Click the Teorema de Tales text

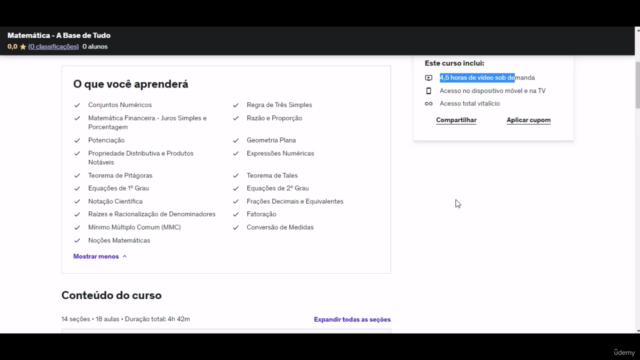tap(272, 175)
